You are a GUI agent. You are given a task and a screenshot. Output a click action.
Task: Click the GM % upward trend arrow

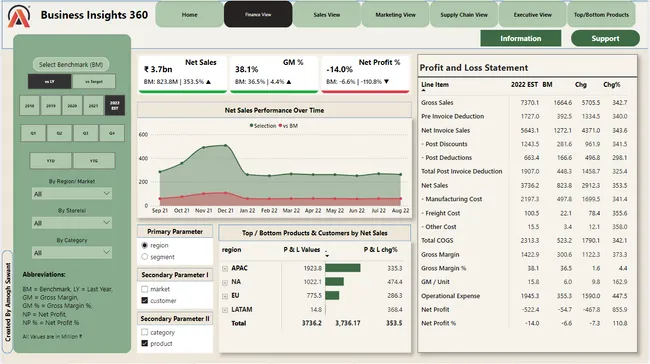click(289, 82)
